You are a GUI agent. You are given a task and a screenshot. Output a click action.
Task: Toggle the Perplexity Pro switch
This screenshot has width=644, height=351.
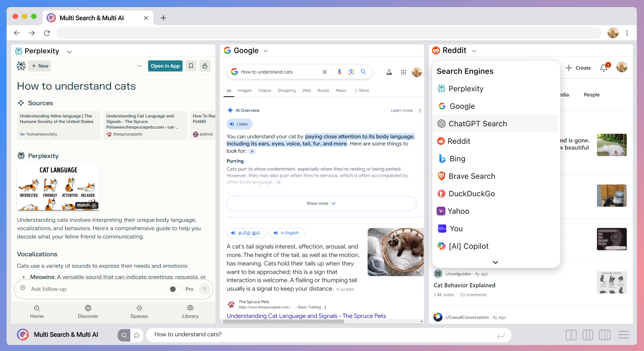175,289
